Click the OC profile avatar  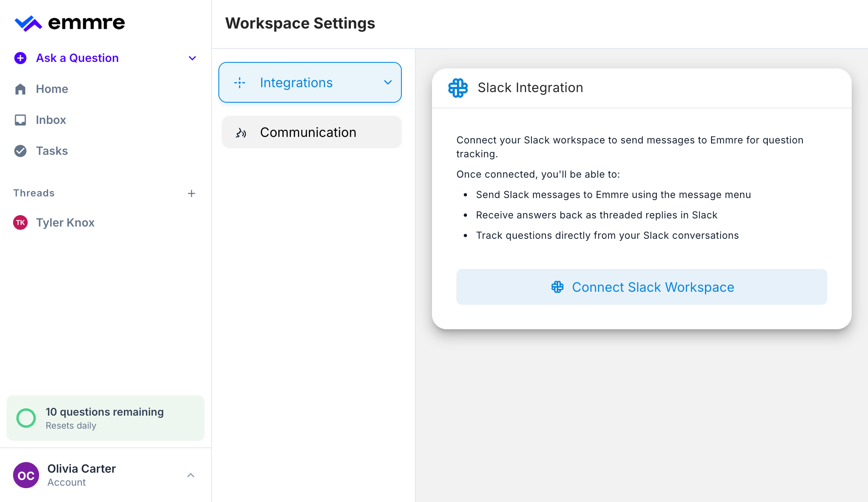(26, 475)
